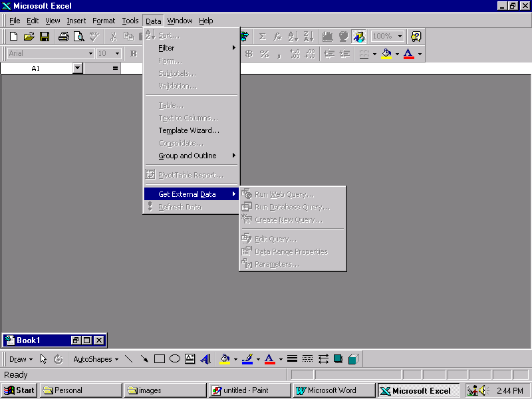532x399 pixels.
Task: Open the Insert menu
Action: click(x=76, y=21)
